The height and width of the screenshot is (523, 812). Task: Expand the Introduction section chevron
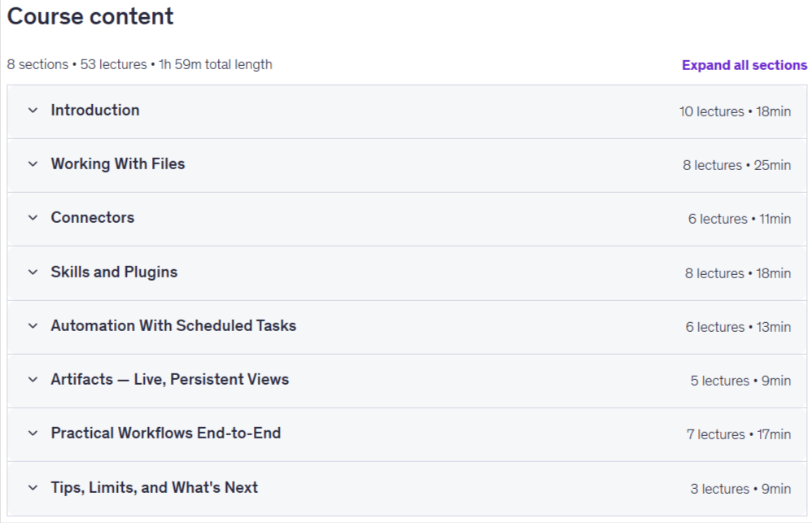(x=33, y=111)
